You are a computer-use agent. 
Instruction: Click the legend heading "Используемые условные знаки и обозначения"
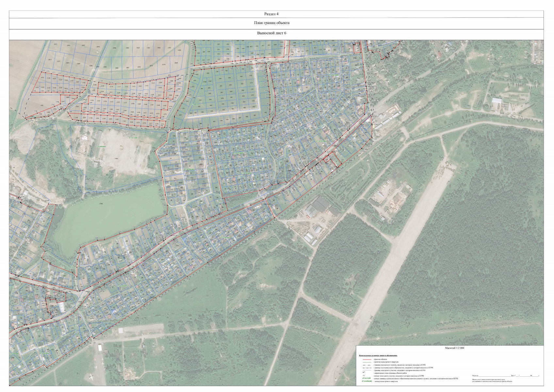pos(378,355)
